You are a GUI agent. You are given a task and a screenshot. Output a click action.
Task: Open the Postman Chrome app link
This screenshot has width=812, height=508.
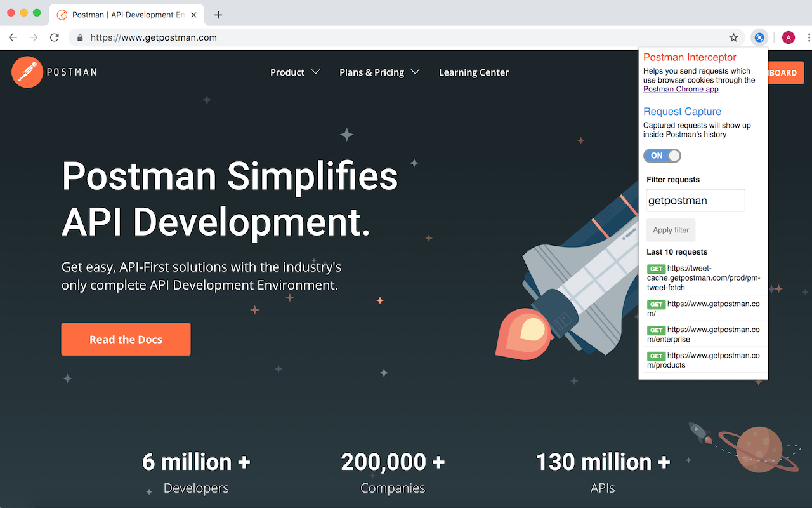681,89
